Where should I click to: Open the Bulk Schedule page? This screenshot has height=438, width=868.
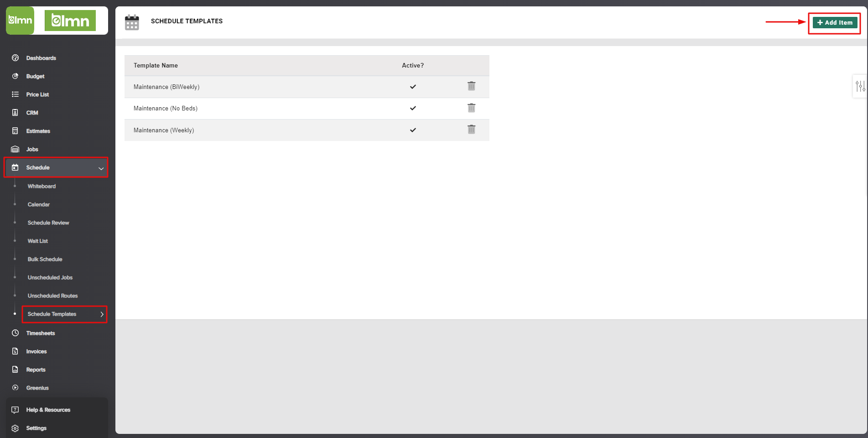click(x=45, y=259)
